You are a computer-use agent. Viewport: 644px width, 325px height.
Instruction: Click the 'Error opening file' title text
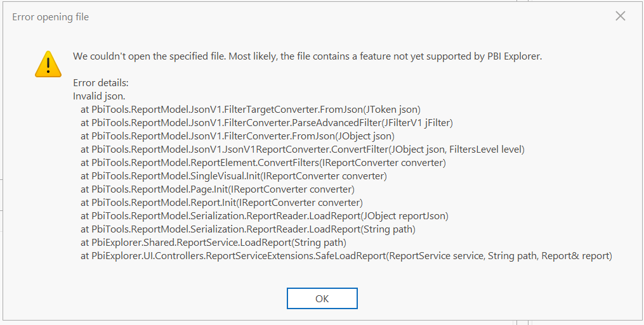point(51,17)
